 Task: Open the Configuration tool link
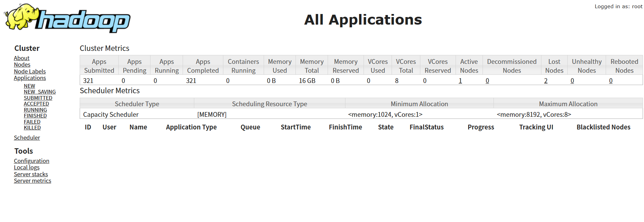click(31, 161)
